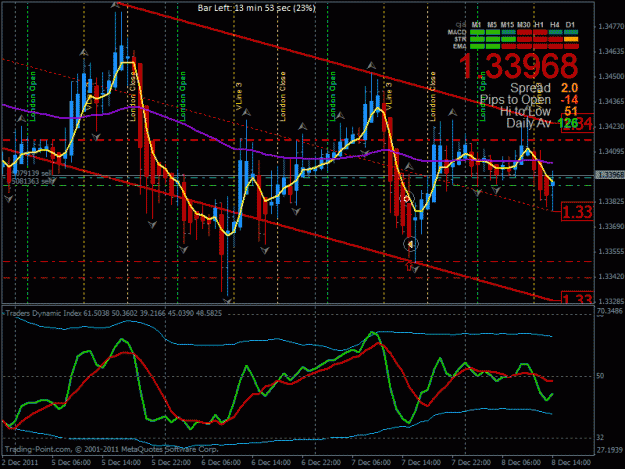Click the 1.33420 price axis label

point(611,276)
